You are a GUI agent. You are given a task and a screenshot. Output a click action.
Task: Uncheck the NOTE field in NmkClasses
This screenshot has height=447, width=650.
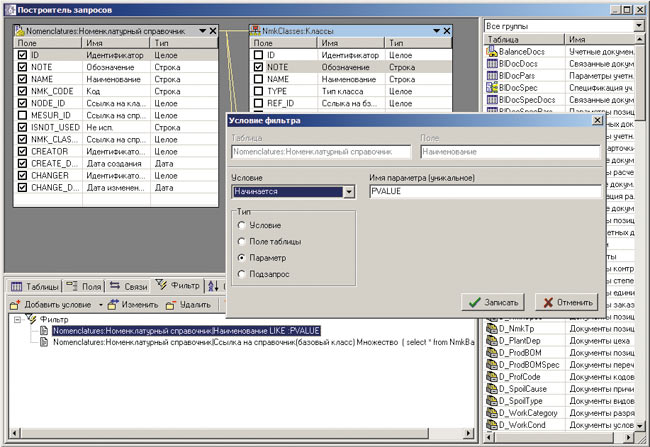(x=259, y=67)
